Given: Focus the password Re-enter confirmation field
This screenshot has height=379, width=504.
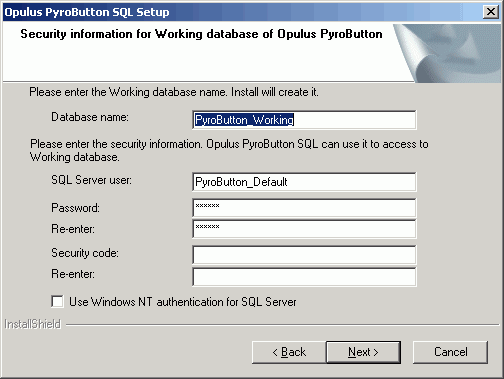Looking at the screenshot, I should [x=304, y=229].
